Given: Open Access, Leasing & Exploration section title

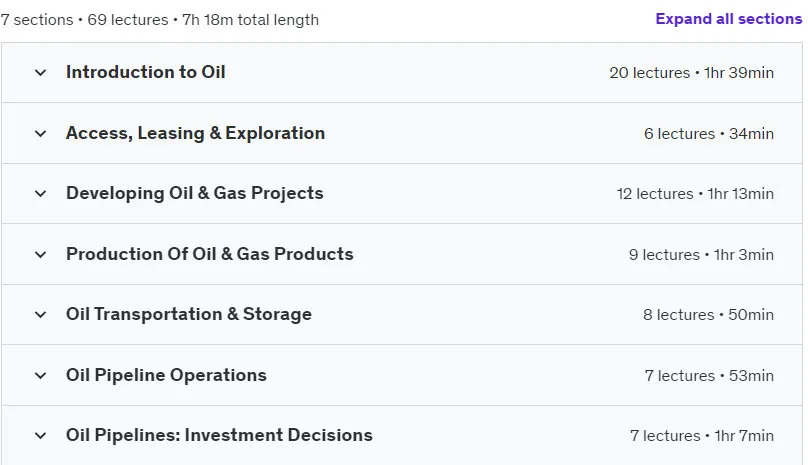Looking at the screenshot, I should pos(195,133).
